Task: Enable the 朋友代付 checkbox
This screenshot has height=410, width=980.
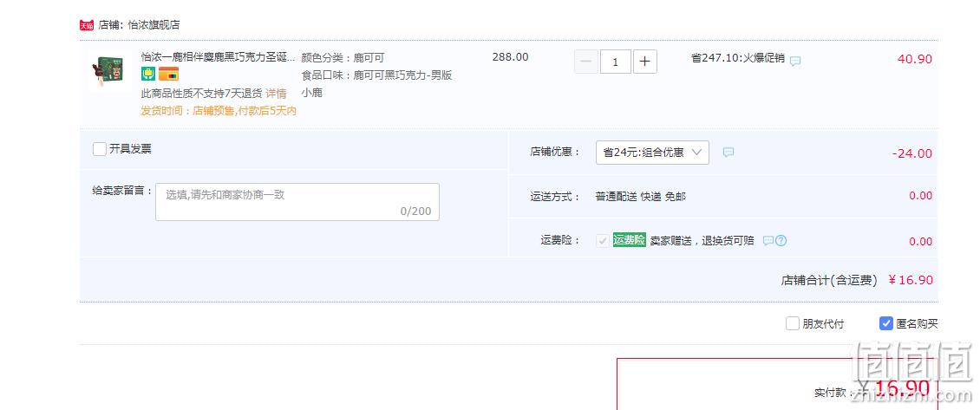Action: (x=793, y=323)
